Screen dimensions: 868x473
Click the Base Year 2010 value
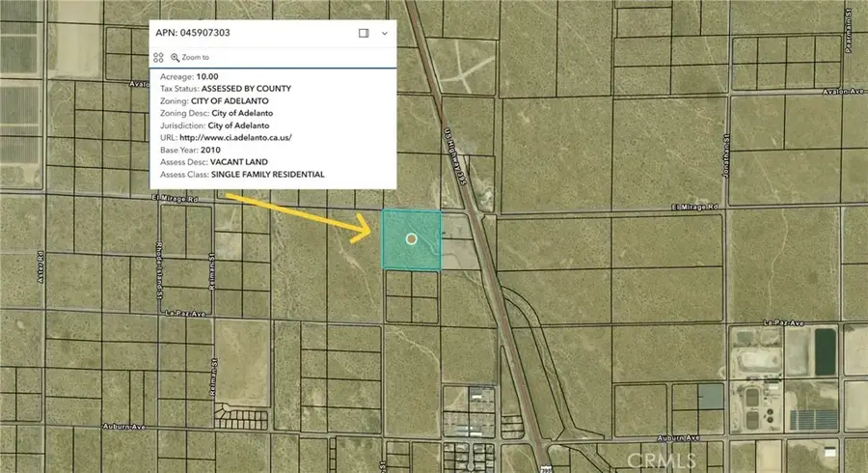point(210,150)
